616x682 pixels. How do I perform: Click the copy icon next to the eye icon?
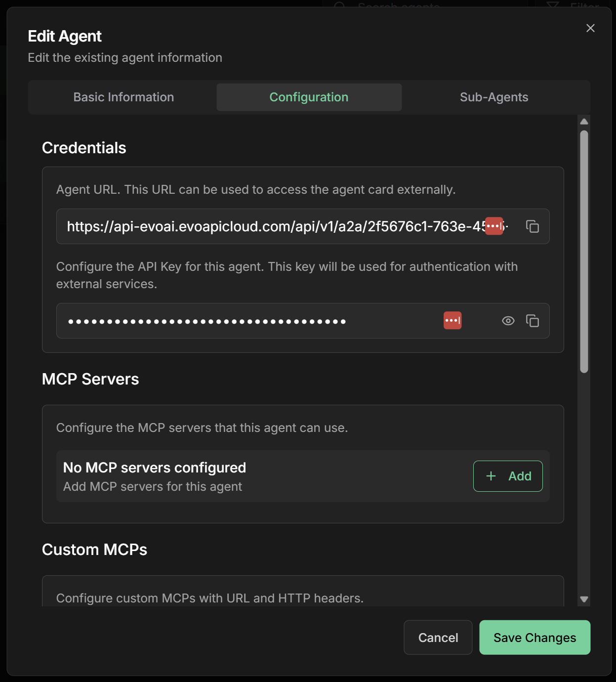point(534,321)
